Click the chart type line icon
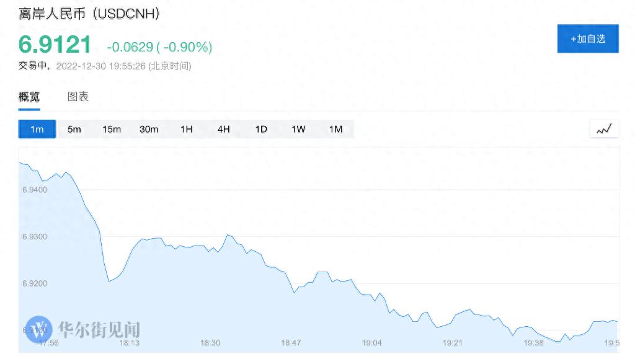 (x=604, y=129)
